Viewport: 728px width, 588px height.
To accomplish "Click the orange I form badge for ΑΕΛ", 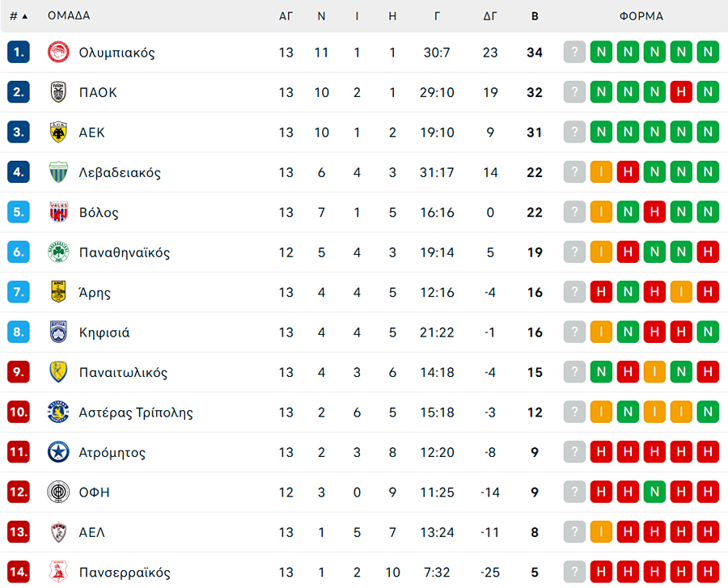I will [x=601, y=532].
